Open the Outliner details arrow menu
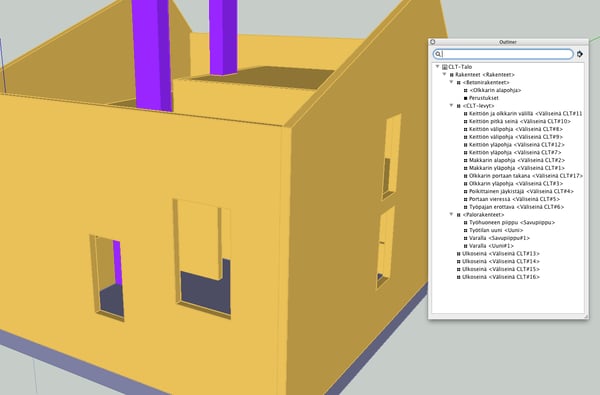Image resolution: width=600 pixels, height=395 pixels. click(580, 54)
